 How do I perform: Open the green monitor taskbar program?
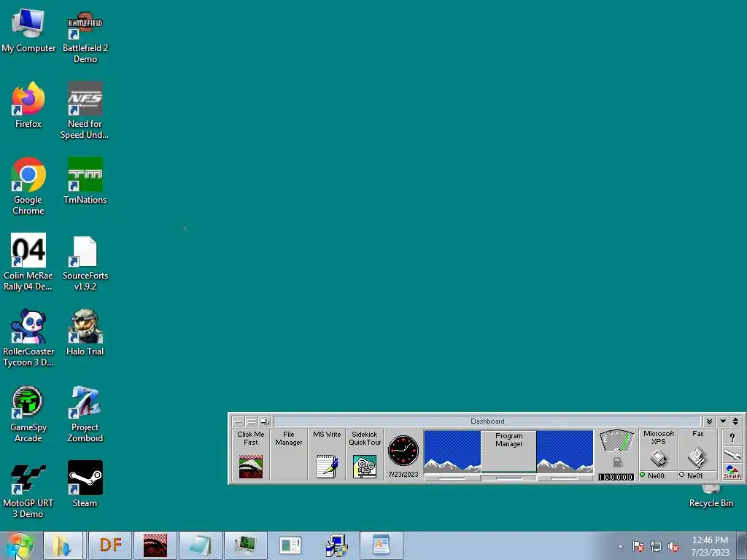pyautogui.click(x=245, y=545)
